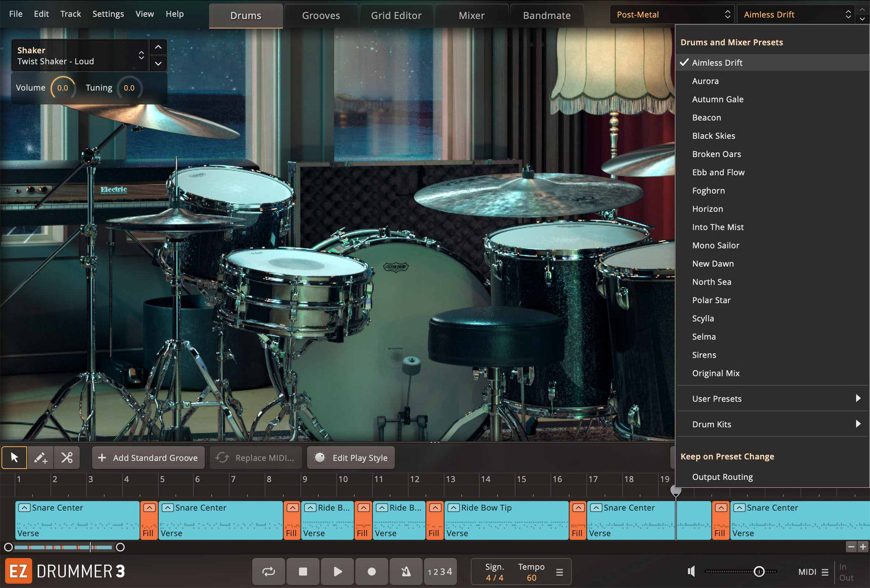The image size is (870, 588).
Task: Stop playback
Action: [x=303, y=572]
